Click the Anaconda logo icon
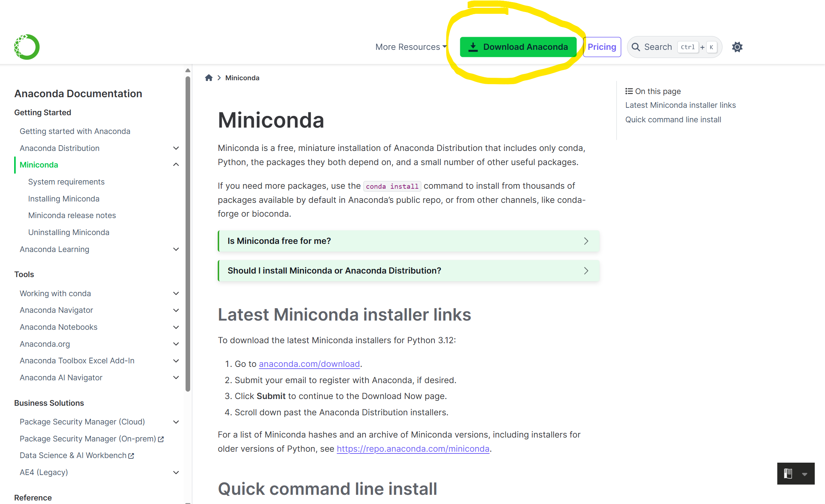 coord(27,47)
